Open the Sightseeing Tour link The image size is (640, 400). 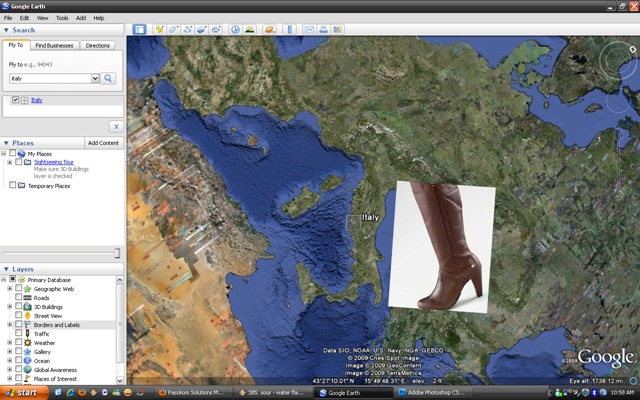(x=54, y=162)
